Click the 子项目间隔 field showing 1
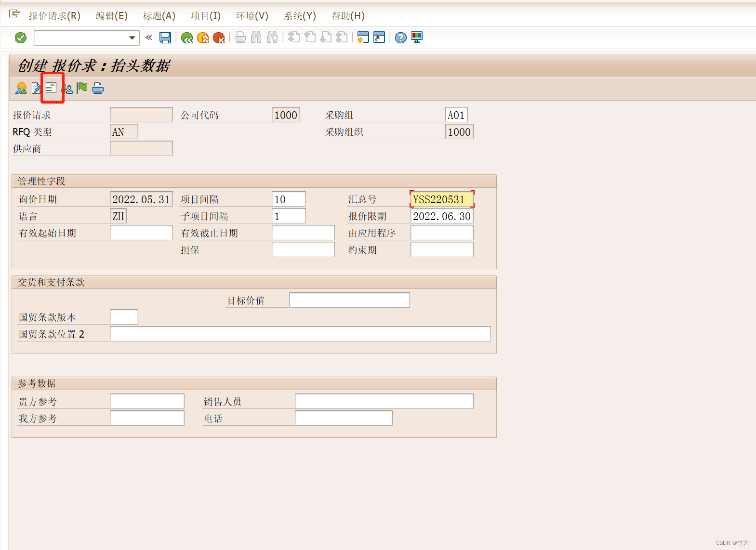Image resolution: width=756 pixels, height=550 pixels. click(x=289, y=216)
